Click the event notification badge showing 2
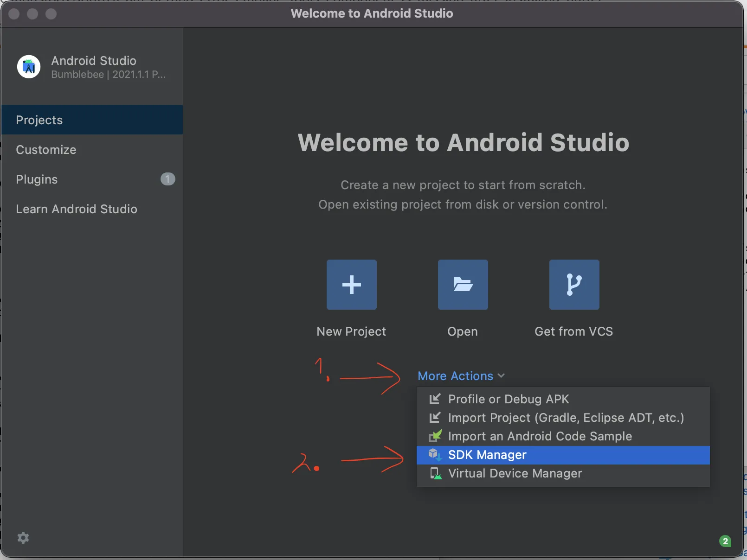The height and width of the screenshot is (560, 747). point(725,541)
